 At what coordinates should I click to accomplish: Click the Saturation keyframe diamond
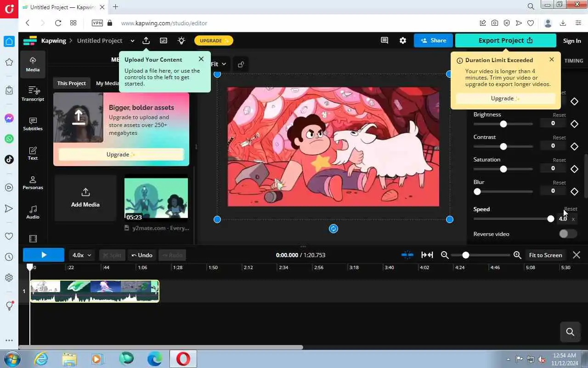tap(574, 169)
